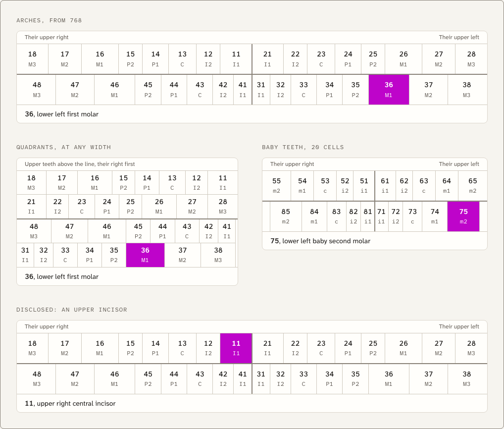
Task: Choose tooth 16 M1 in Arches chart
Action: click(x=100, y=59)
